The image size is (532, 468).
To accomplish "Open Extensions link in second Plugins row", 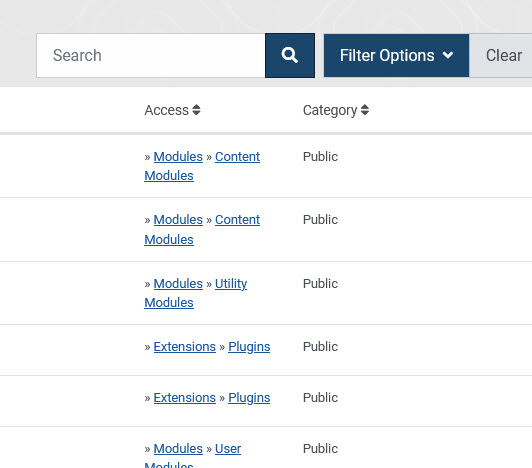I will 185,398.
